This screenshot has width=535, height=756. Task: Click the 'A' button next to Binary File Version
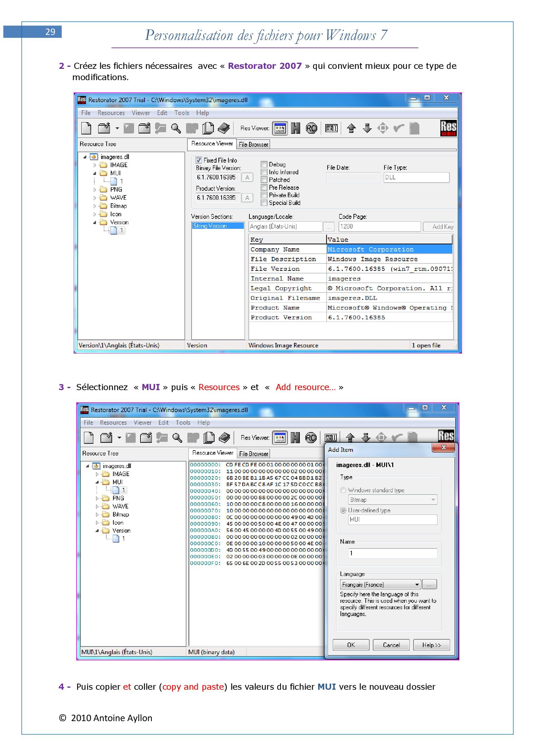point(247,177)
